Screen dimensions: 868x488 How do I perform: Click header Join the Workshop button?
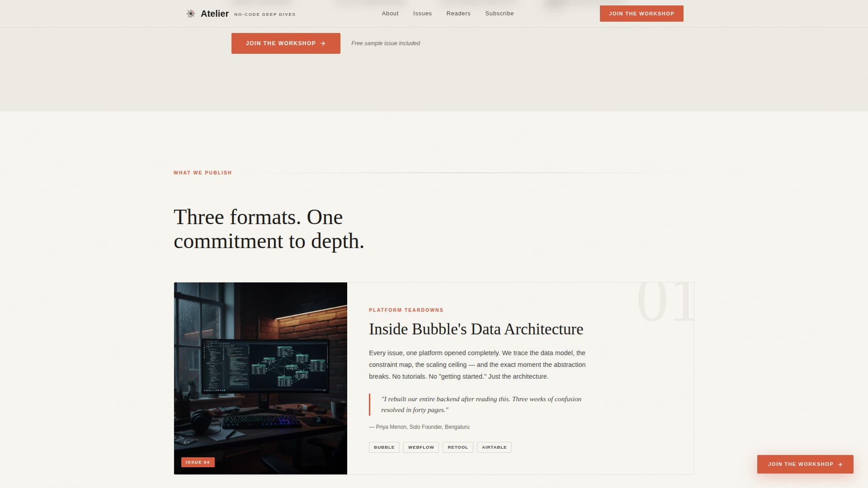[x=642, y=14]
